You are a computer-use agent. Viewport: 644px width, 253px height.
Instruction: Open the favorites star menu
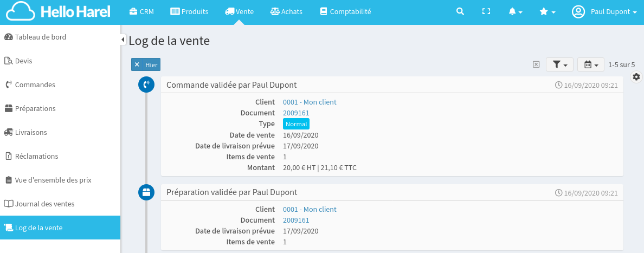[x=547, y=11]
